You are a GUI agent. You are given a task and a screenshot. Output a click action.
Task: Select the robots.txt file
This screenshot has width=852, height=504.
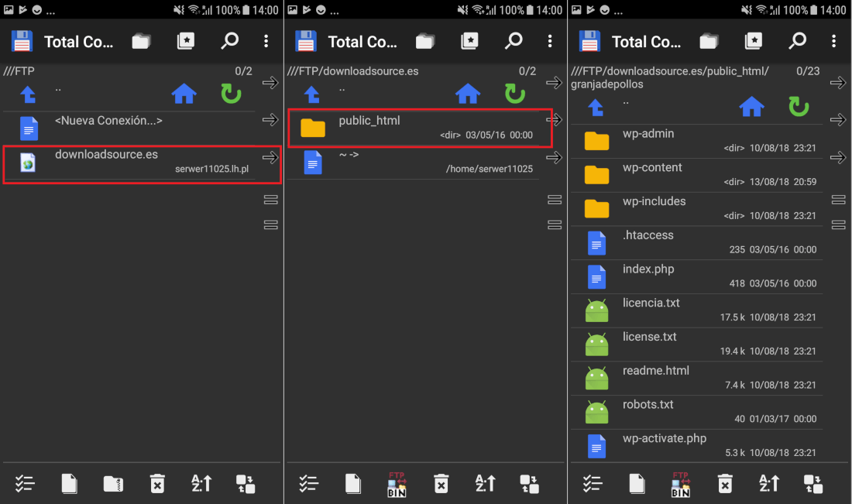click(x=696, y=412)
